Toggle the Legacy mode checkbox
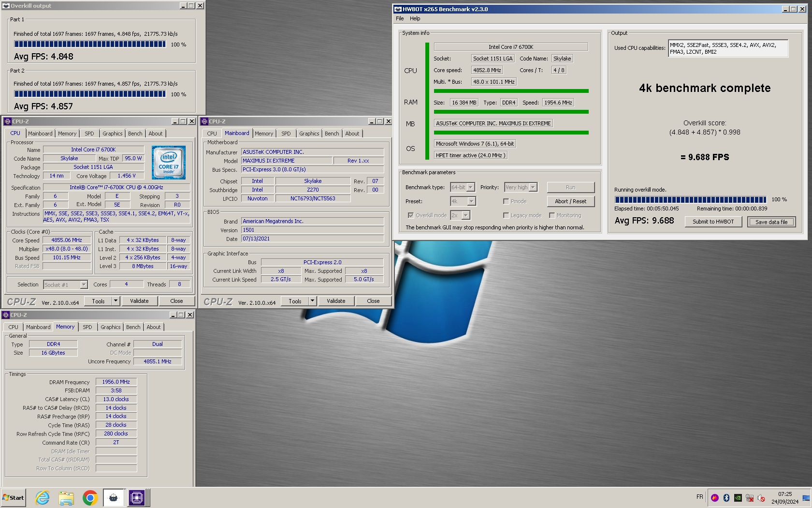Screen dimensions: 812x508 506,215
